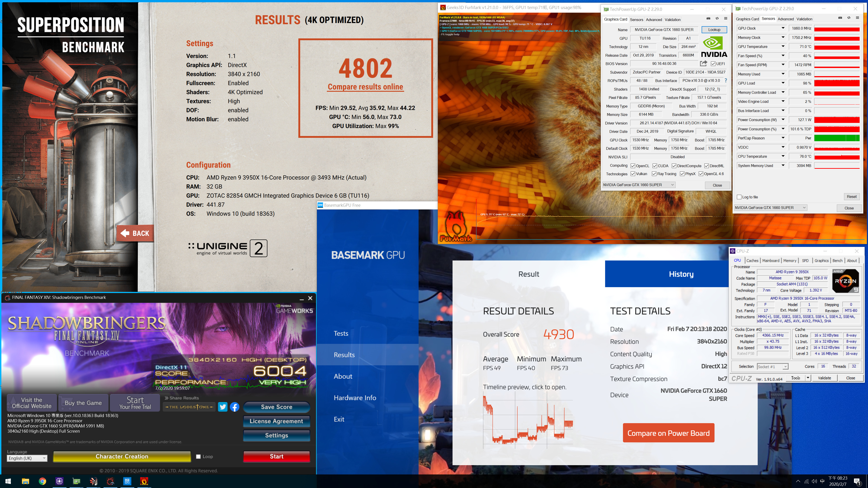Switch to GPU-Z taskbar icon
Screen dimensions: 868x488
(76, 481)
